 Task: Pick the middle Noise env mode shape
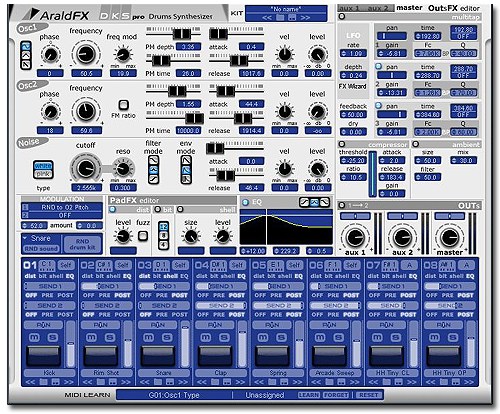pyautogui.click(x=186, y=170)
